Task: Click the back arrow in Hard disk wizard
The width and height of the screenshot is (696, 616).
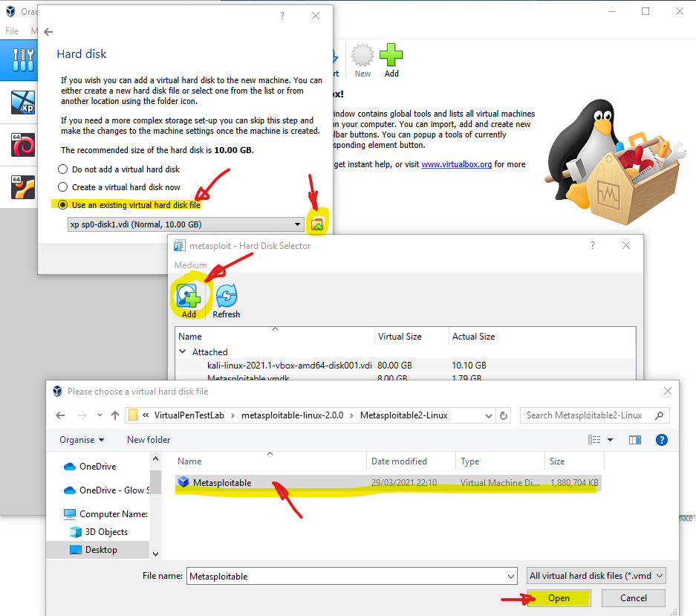Action: 48,32
